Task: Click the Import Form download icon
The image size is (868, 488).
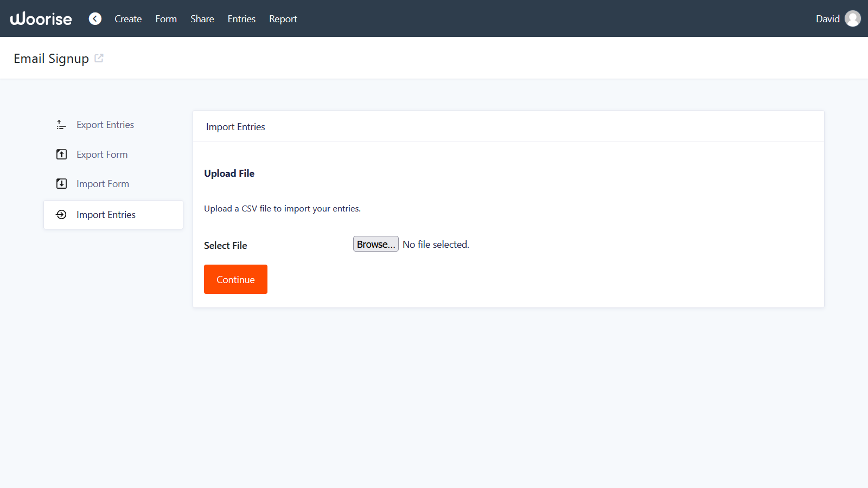Action: pyautogui.click(x=61, y=183)
